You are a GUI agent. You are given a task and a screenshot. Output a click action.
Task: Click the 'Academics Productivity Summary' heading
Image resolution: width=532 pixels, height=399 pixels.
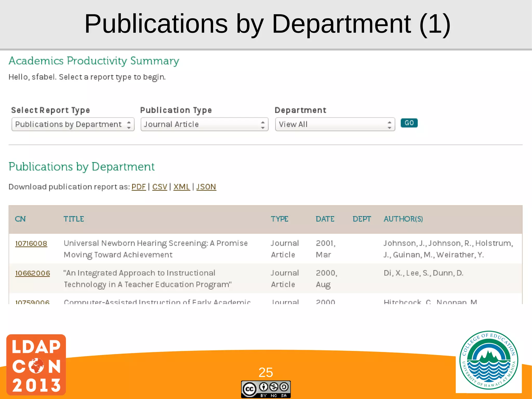click(x=94, y=61)
